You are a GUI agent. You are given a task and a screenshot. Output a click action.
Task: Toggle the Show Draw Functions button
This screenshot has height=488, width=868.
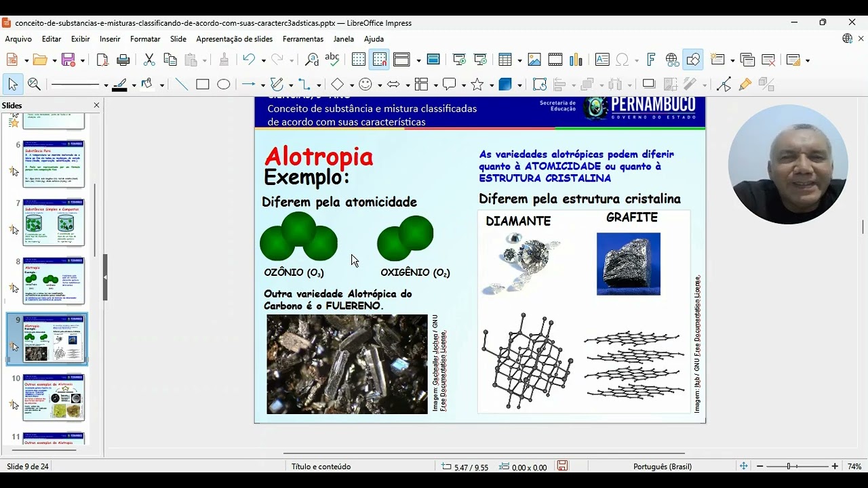click(692, 60)
